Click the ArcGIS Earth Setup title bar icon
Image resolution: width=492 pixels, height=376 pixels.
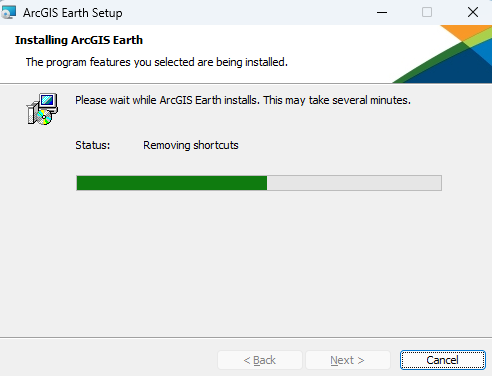tap(9, 12)
